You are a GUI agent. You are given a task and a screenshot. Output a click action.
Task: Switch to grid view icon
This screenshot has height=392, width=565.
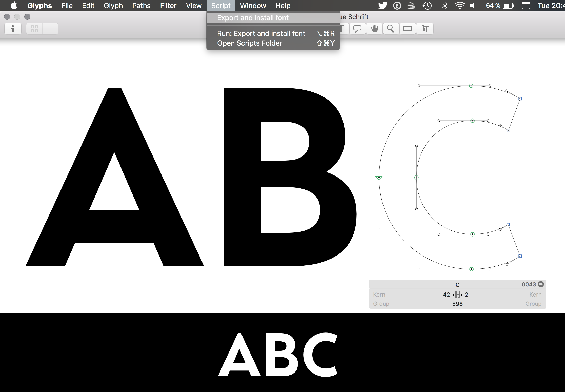tap(34, 29)
